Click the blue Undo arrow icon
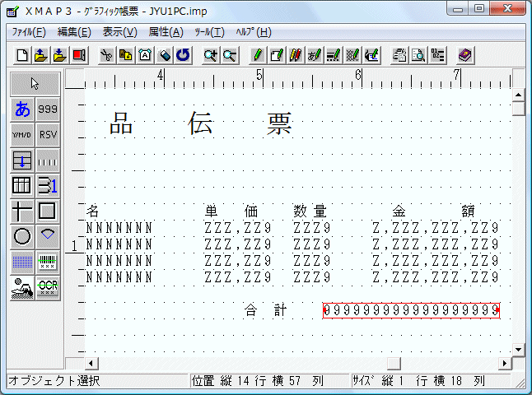 coord(183,55)
